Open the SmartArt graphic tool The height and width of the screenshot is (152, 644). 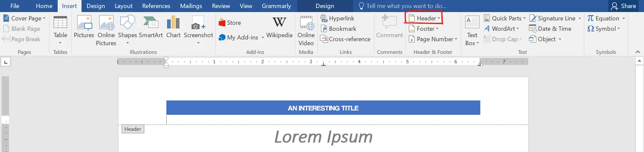pos(151,23)
